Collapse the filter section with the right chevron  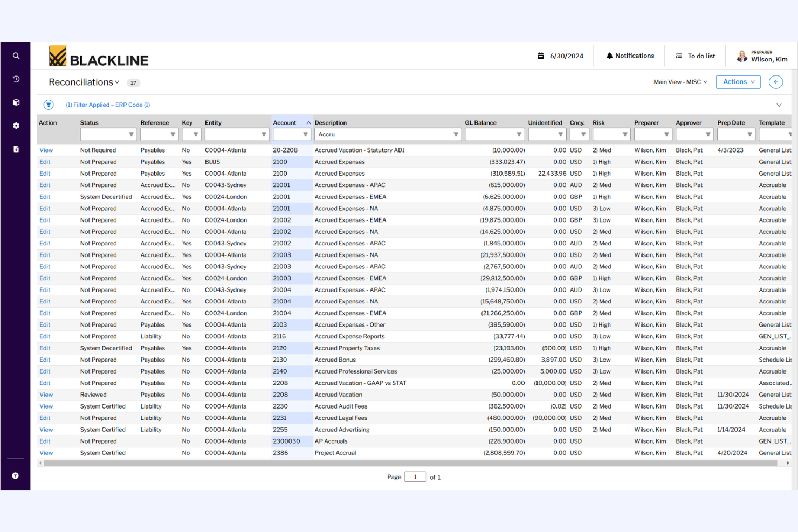click(779, 105)
